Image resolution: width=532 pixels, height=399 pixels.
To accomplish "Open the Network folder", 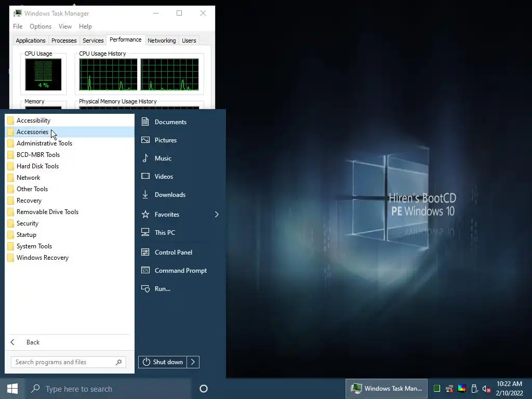I will (70, 178).
